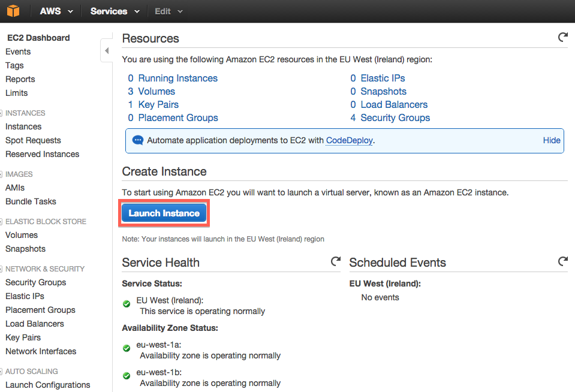Open Key Pairs in the sidebar
575x392 pixels.
pyautogui.click(x=23, y=337)
